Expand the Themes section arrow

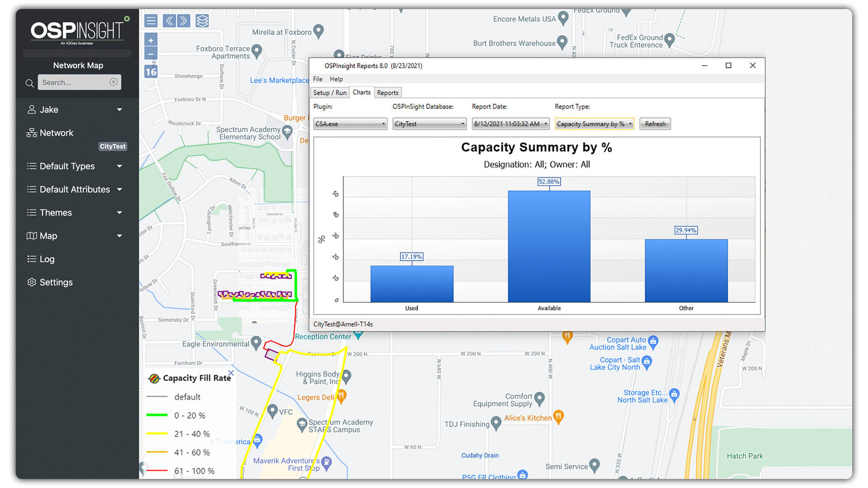pyautogui.click(x=119, y=213)
